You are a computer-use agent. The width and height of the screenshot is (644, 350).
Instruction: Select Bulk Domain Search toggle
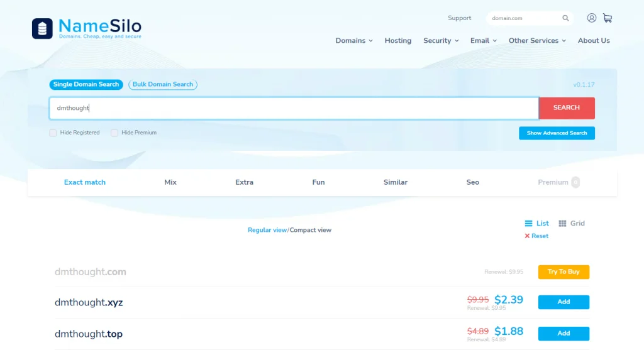coord(163,85)
